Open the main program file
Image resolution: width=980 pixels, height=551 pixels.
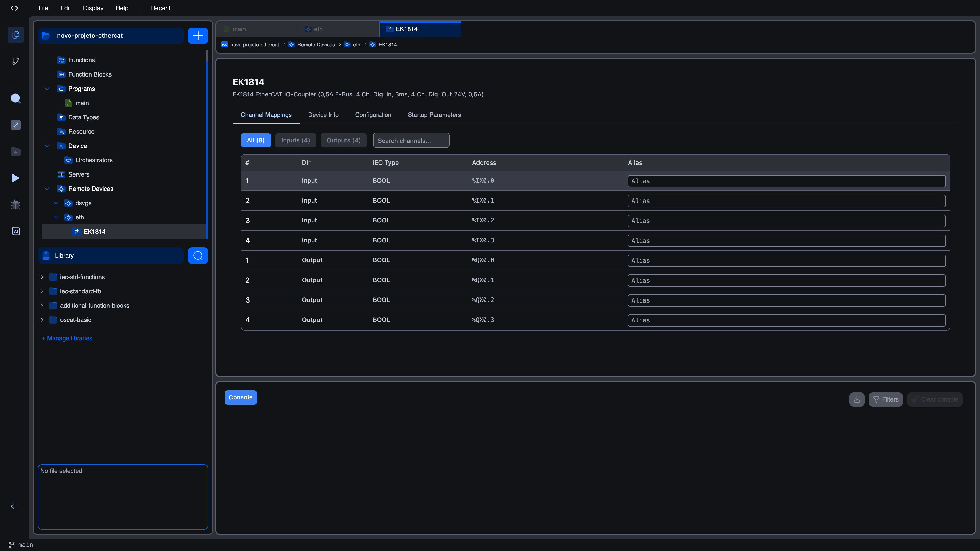(x=82, y=103)
